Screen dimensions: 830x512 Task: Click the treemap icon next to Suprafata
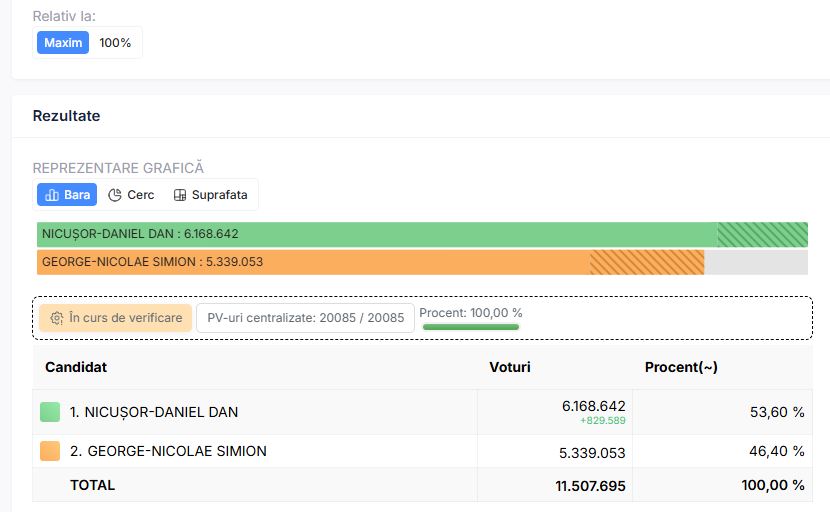click(180, 195)
